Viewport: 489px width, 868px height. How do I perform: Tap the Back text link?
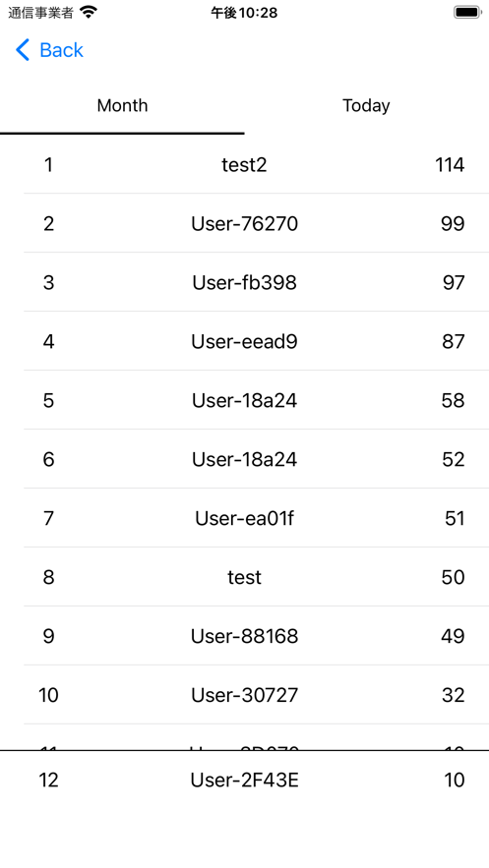click(61, 50)
